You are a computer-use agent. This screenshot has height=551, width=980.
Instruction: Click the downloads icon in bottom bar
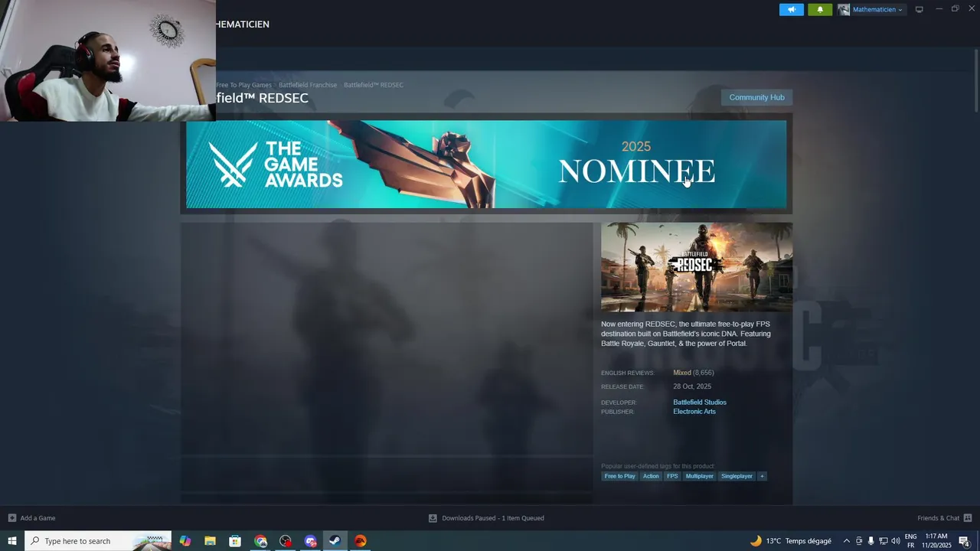tap(433, 518)
